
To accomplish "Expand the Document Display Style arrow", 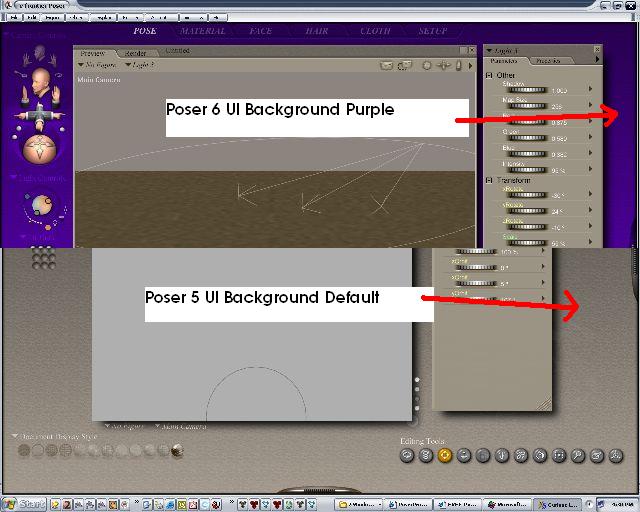I will point(15,436).
